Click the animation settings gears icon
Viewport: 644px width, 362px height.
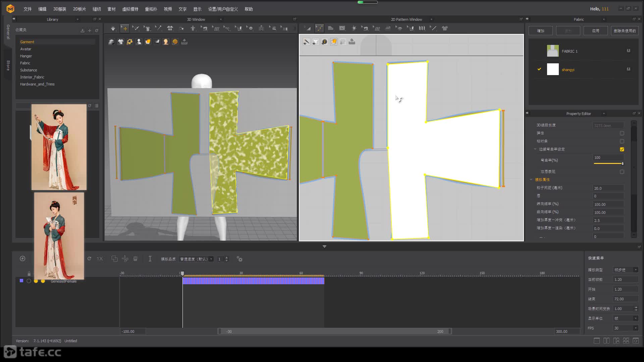[239, 259]
